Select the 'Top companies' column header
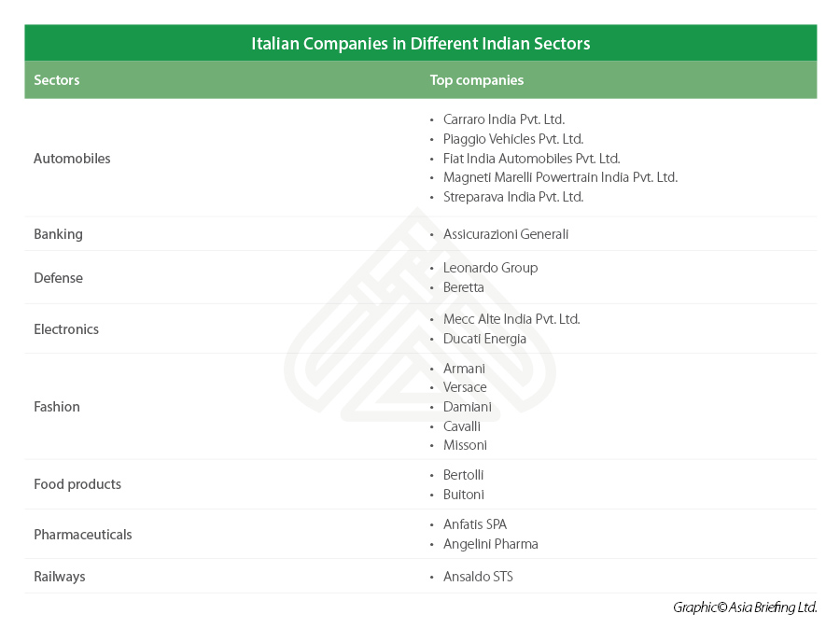840x628 pixels. click(x=476, y=80)
